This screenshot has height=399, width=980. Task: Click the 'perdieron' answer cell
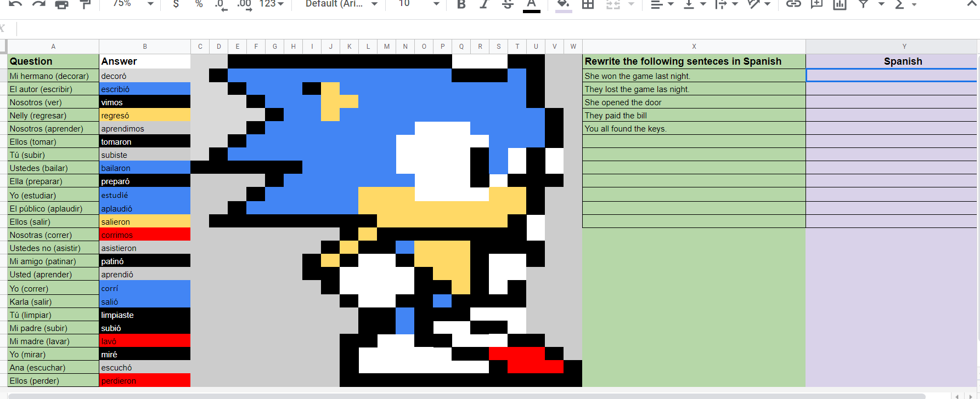[145, 380]
